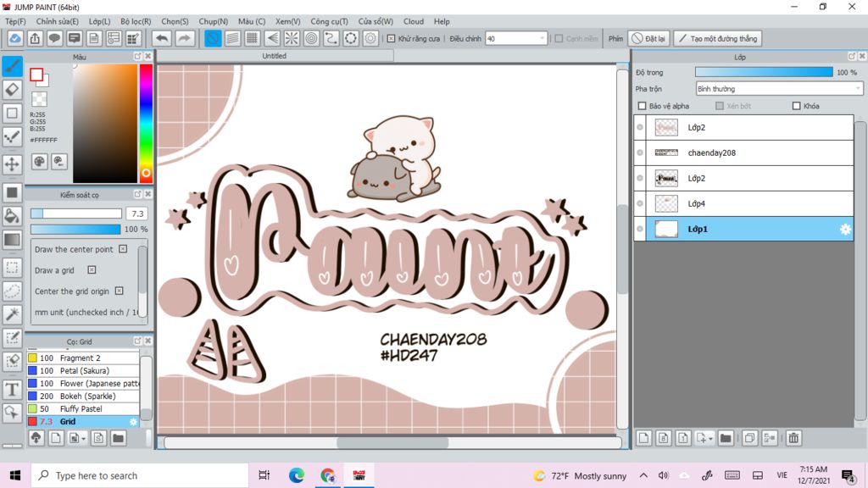Select the Select Eraser tool
Screen dimensions: 868x488
pyautogui.click(x=12, y=361)
